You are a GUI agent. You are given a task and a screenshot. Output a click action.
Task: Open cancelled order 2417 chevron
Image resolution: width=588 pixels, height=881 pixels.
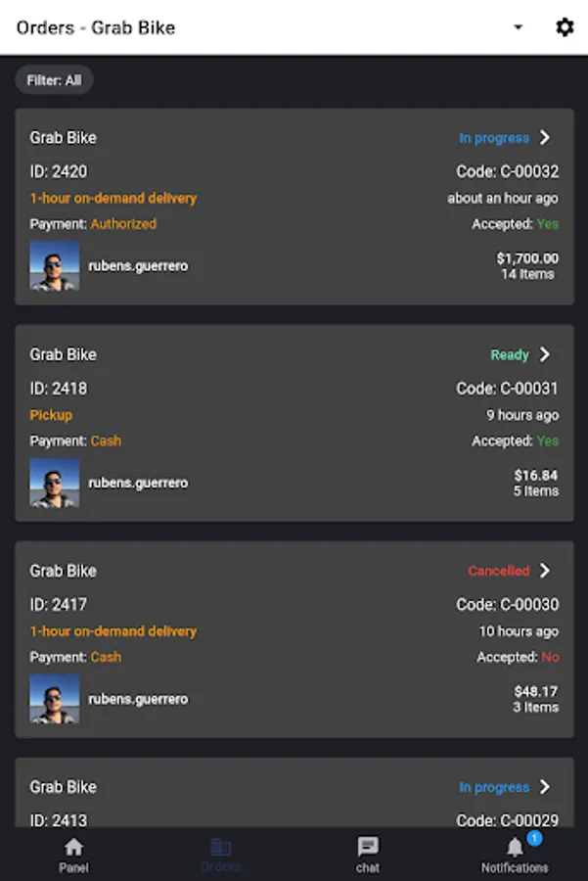tap(545, 571)
